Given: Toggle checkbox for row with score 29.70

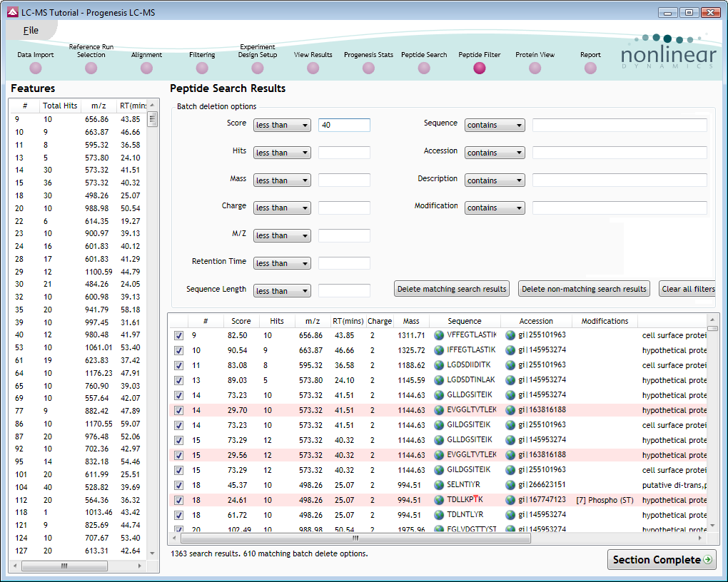Looking at the screenshot, I should (178, 410).
